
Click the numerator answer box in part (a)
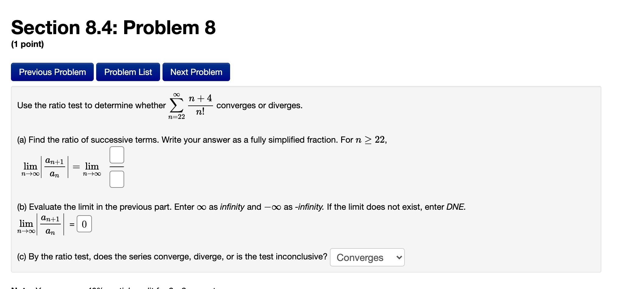pos(117,155)
